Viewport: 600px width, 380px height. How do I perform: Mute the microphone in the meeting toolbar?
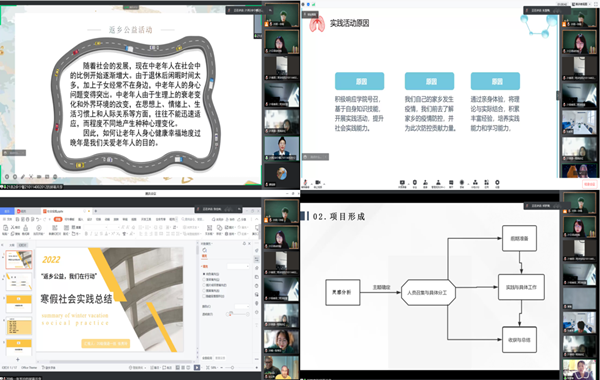(305, 183)
